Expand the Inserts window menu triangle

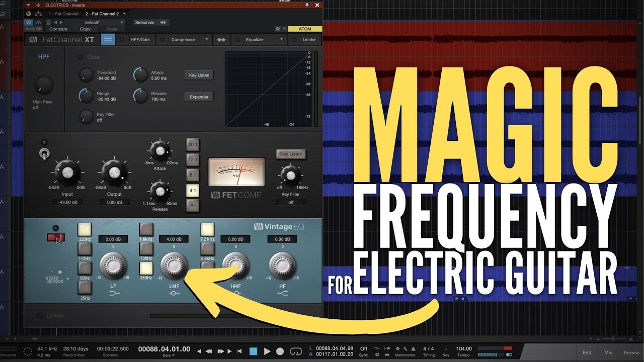[x=28, y=5]
